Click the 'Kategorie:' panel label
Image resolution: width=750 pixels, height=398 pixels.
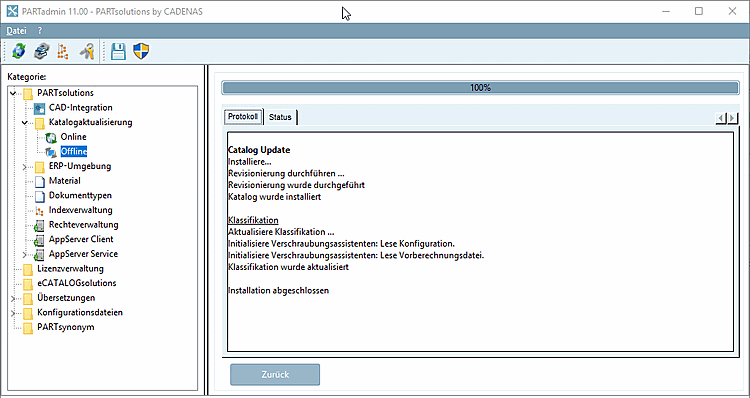(x=27, y=77)
